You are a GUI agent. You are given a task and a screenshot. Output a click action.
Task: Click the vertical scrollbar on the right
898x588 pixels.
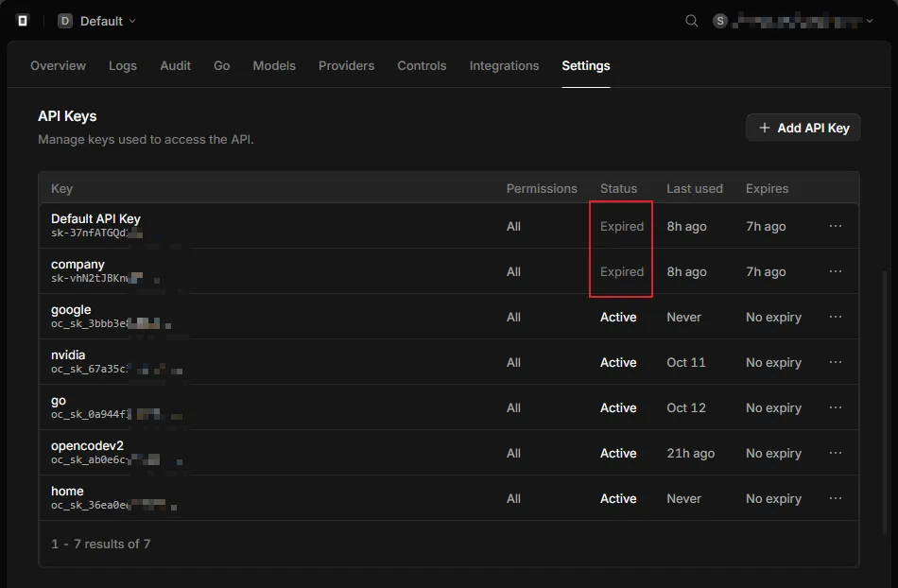pyautogui.click(x=885, y=401)
